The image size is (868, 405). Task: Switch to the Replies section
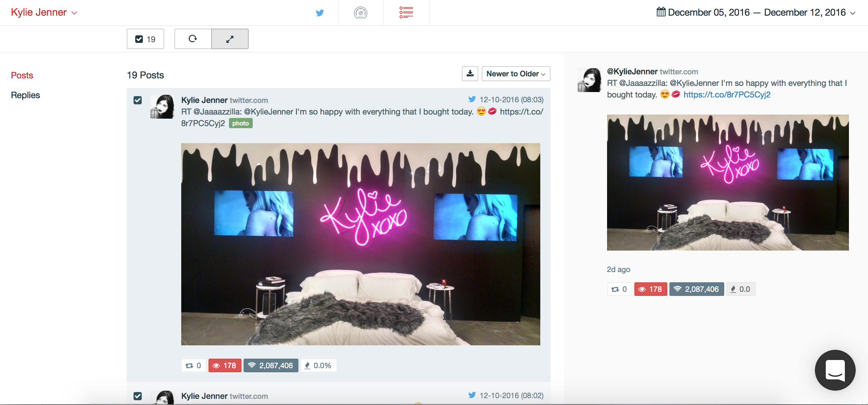pos(25,95)
